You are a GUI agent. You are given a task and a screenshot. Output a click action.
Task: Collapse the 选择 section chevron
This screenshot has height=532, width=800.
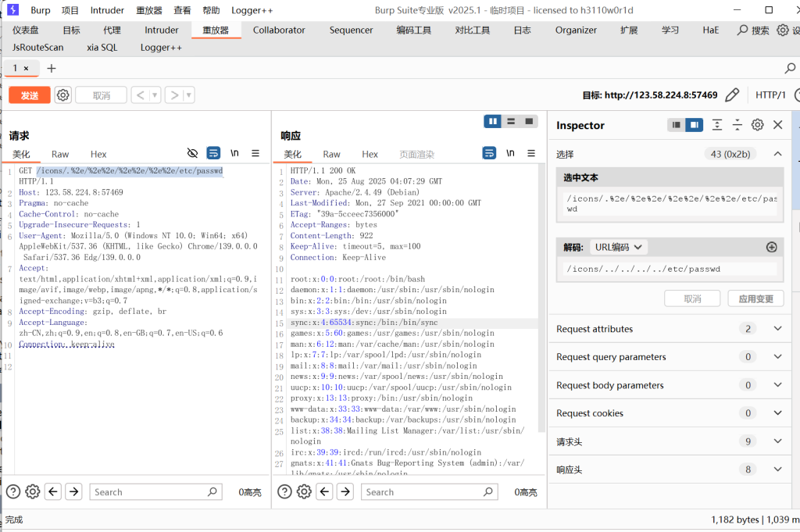coord(777,154)
